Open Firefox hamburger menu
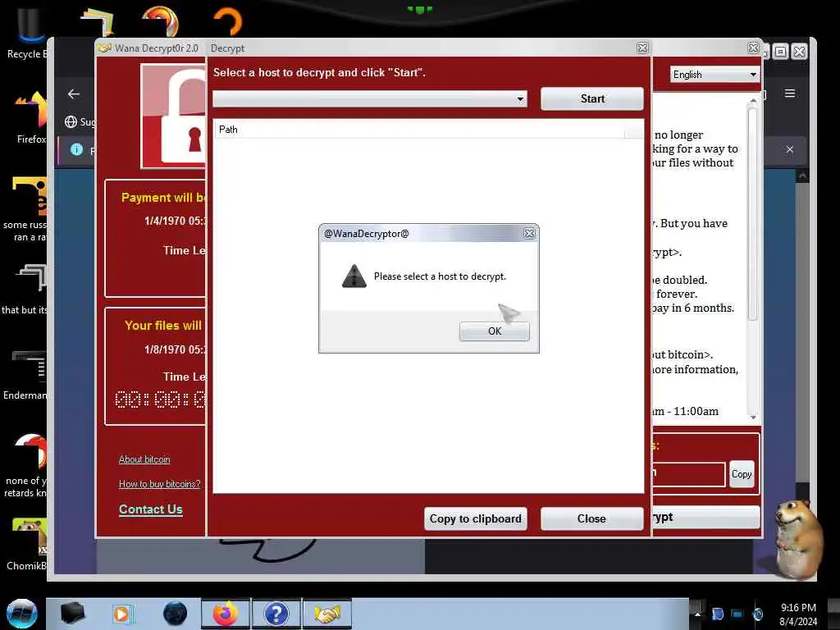This screenshot has height=630, width=840. coord(790,94)
